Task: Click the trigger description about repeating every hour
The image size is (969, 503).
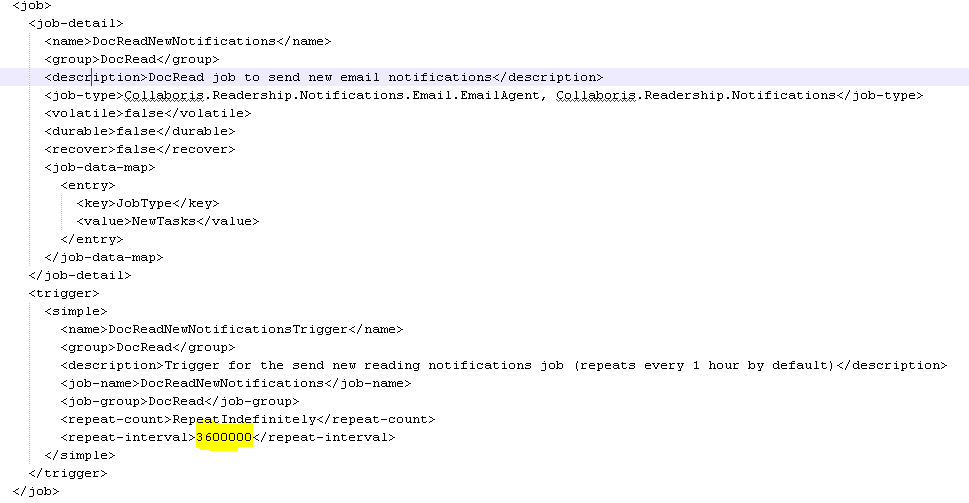Action: (498, 365)
